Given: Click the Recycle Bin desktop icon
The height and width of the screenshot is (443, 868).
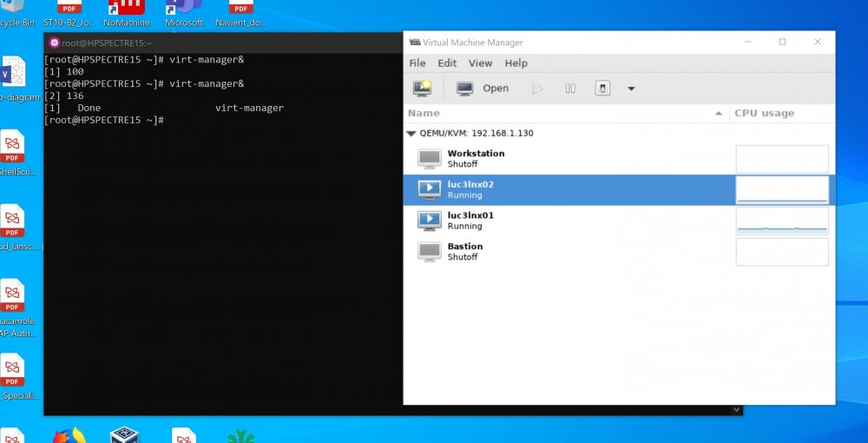Looking at the screenshot, I should click(x=16, y=13).
